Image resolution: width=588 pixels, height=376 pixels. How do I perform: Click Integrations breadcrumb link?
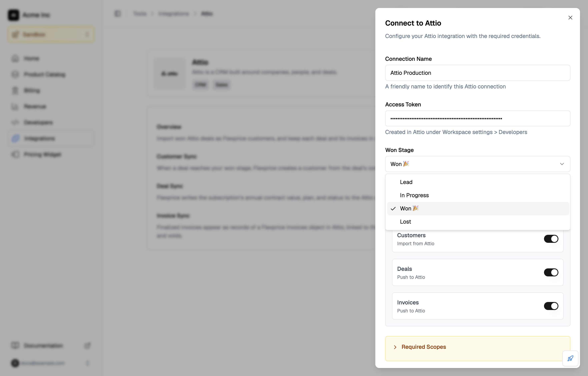tap(173, 14)
